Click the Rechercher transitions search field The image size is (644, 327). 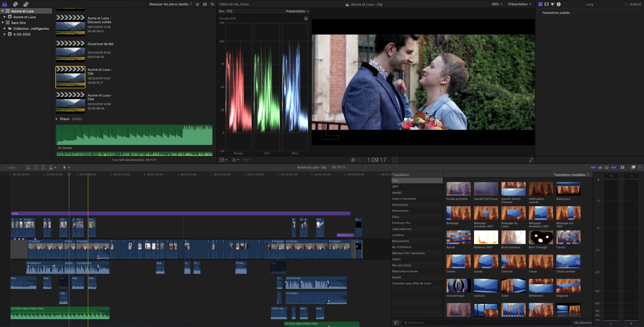(486, 323)
